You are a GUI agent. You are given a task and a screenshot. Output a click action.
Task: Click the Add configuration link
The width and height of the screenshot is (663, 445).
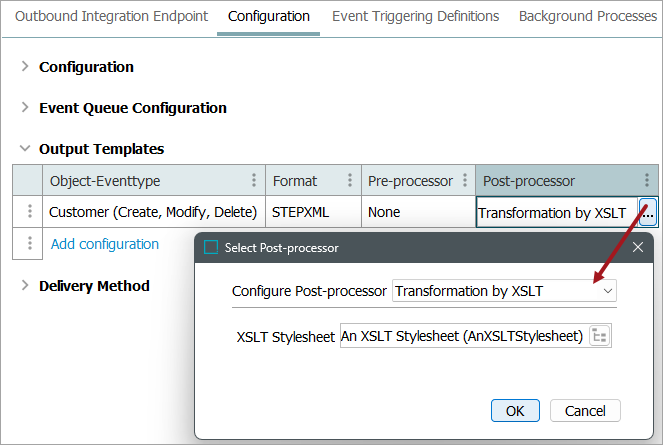point(104,244)
